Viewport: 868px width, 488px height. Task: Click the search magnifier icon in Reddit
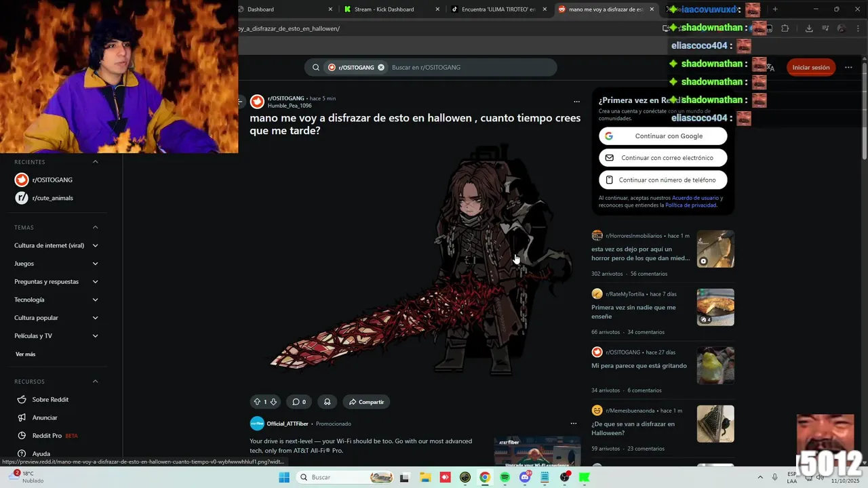coord(316,67)
